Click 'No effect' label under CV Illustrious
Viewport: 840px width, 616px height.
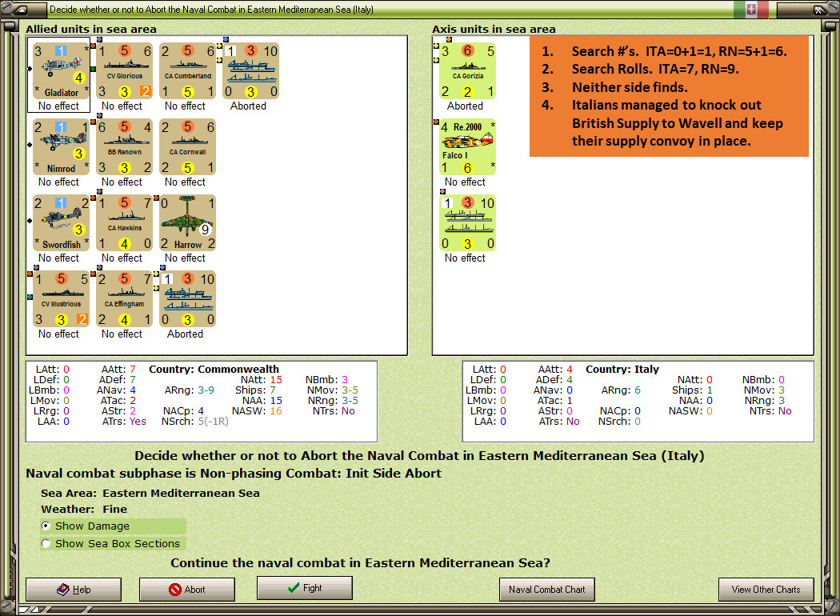tap(58, 334)
